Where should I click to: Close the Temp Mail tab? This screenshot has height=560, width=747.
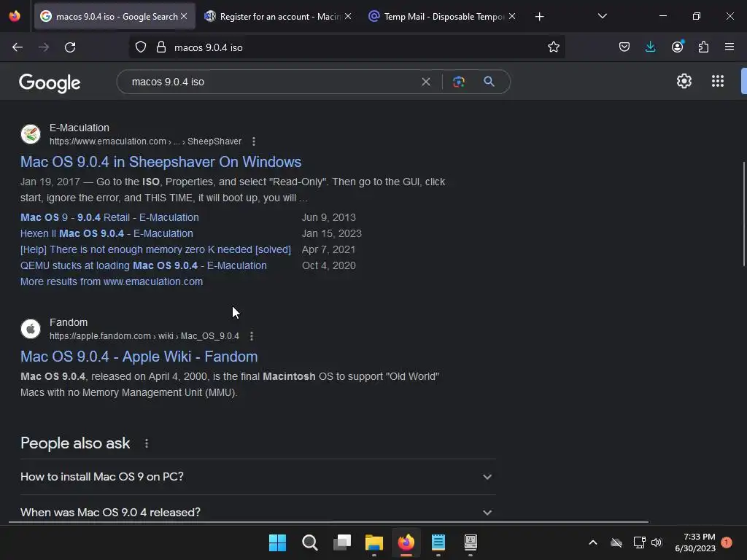(512, 16)
